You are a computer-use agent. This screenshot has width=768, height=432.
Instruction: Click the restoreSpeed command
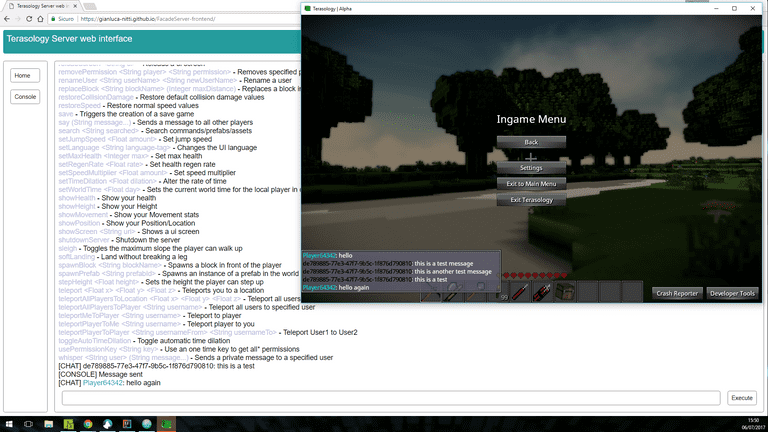(x=79, y=106)
